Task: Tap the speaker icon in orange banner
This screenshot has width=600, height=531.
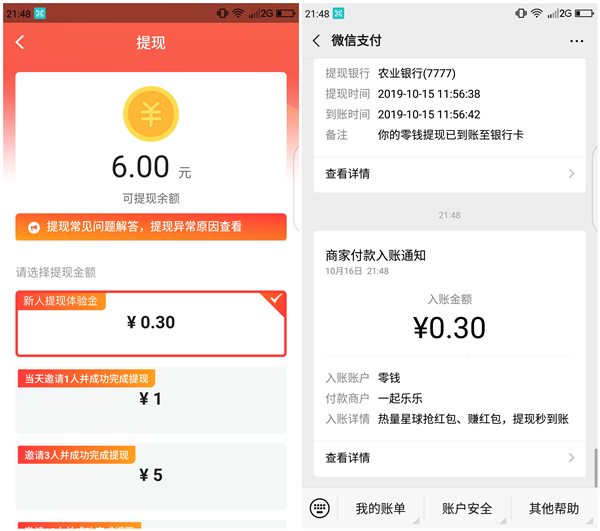Action: [x=33, y=227]
